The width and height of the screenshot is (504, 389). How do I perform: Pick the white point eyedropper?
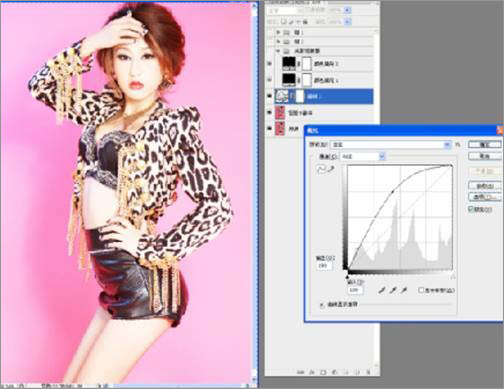point(404,290)
